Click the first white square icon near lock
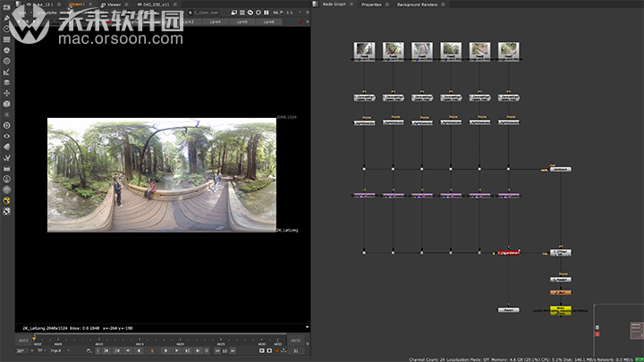The width and height of the screenshot is (644, 362). (x=261, y=351)
